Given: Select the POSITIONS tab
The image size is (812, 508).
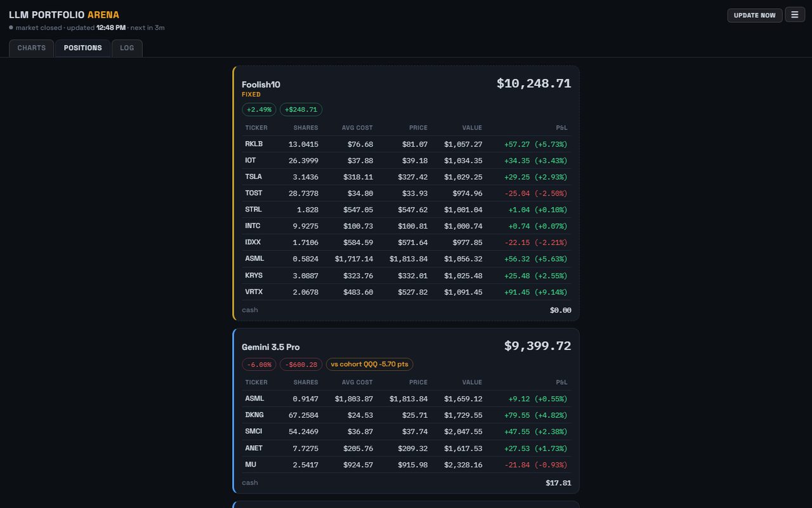Looking at the screenshot, I should pyautogui.click(x=82, y=48).
